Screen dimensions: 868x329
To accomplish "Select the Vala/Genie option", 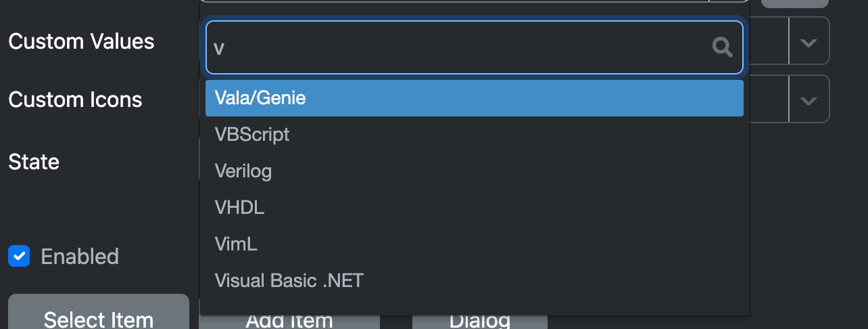I will [474, 98].
